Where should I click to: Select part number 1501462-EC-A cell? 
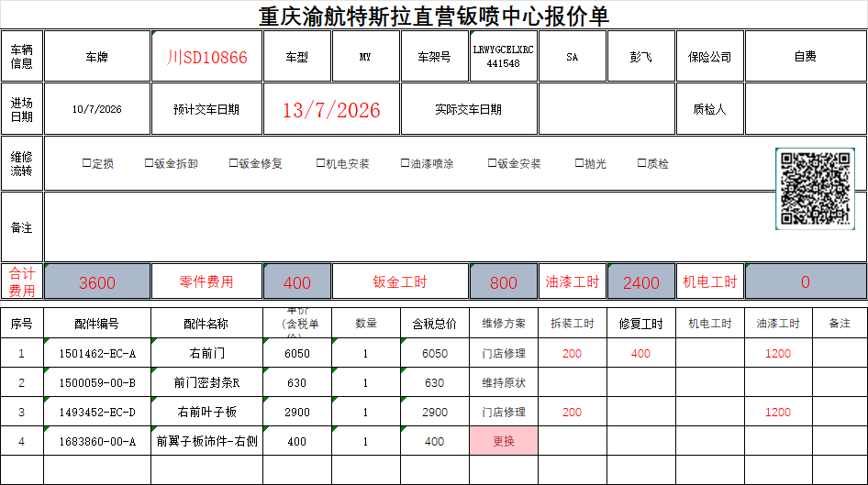97,353
